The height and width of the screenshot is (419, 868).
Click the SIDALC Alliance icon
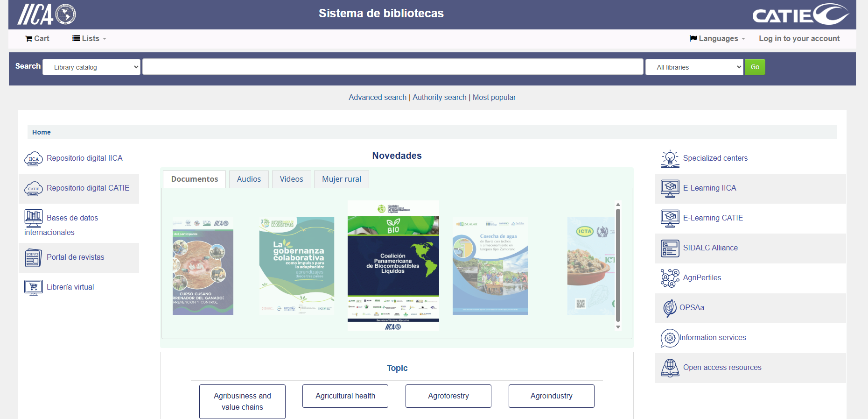(670, 248)
